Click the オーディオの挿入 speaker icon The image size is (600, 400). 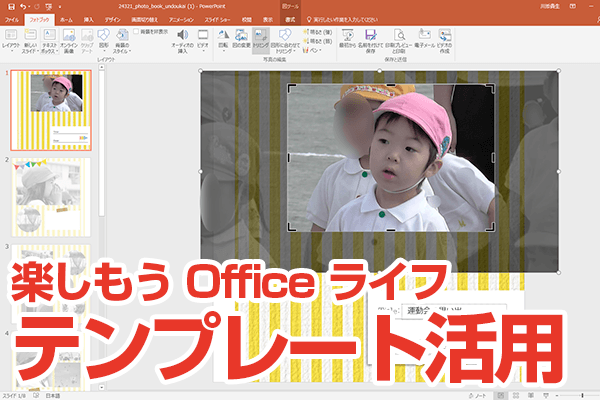tap(183, 35)
